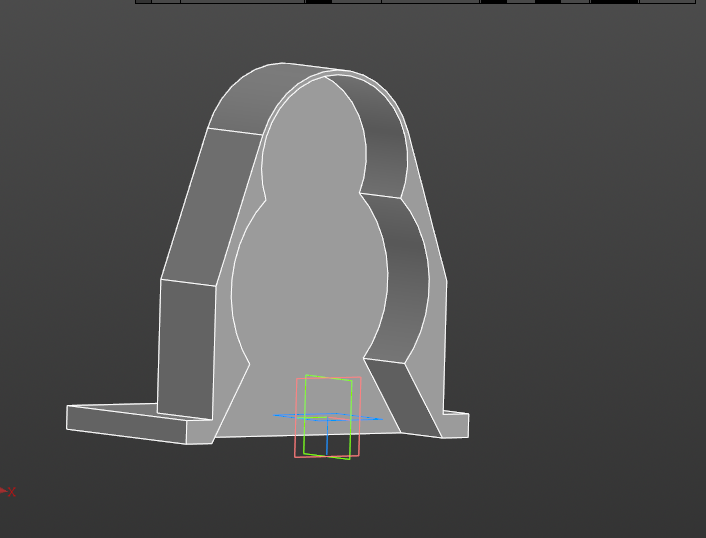Select the small right base flange front face

[x=456, y=425]
